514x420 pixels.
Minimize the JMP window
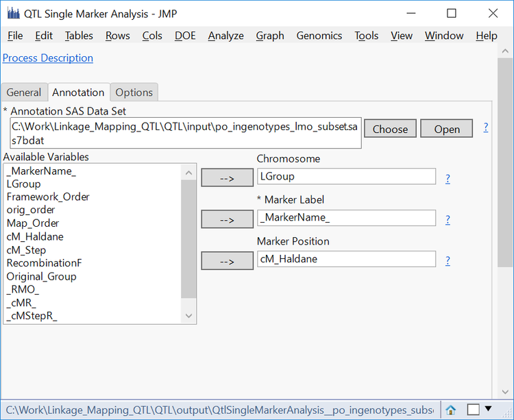pyautogui.click(x=411, y=14)
